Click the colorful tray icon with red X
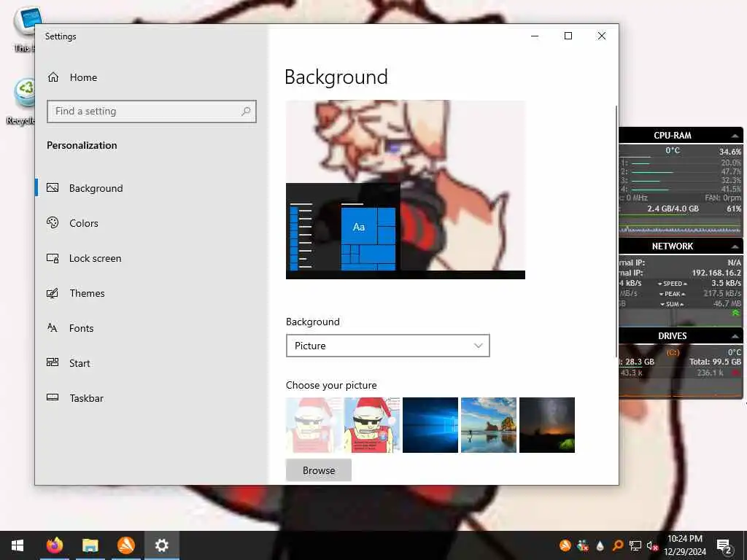The height and width of the screenshot is (560, 747). point(582,545)
